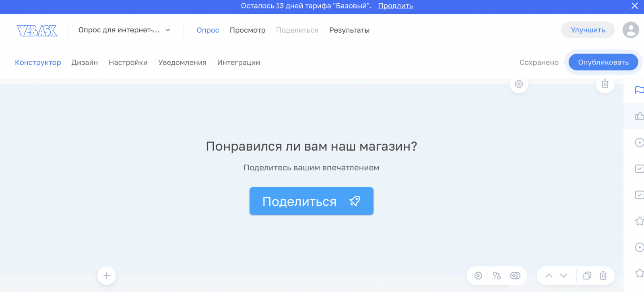Viewport: 644px width, 292px height.
Task: Move question up with chevron arrow
Action: click(x=549, y=275)
